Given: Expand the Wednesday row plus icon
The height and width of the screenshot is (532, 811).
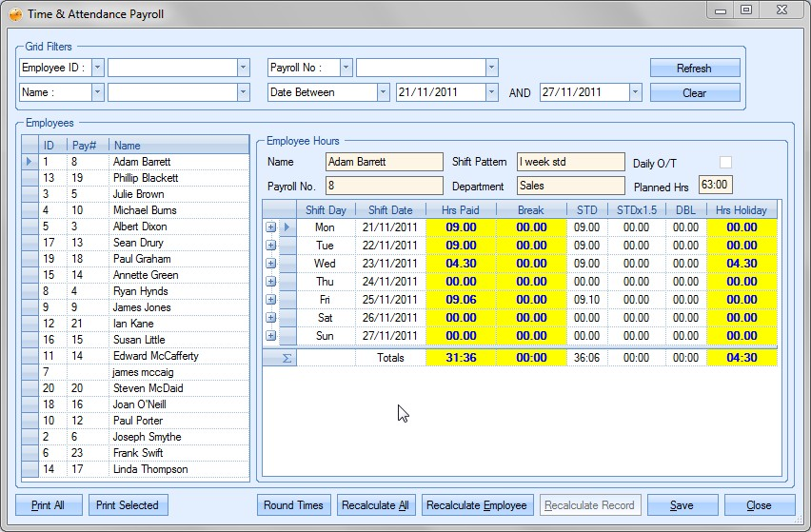Looking at the screenshot, I should tap(270, 264).
